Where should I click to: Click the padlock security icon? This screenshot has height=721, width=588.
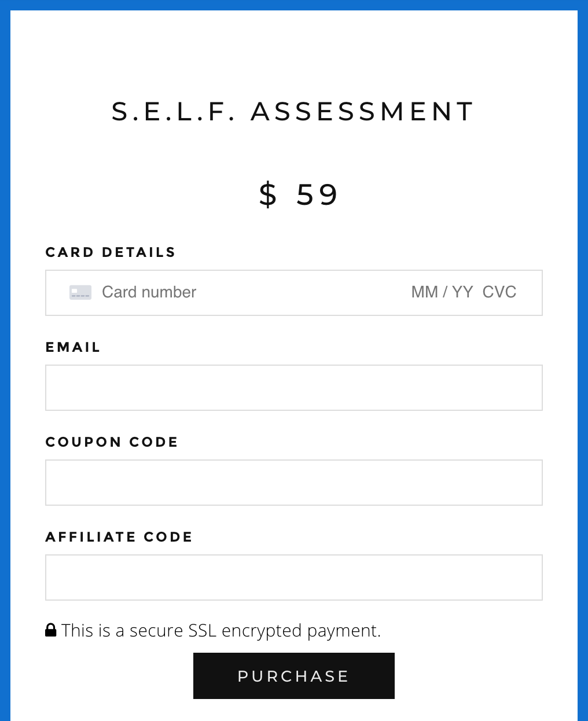point(51,630)
